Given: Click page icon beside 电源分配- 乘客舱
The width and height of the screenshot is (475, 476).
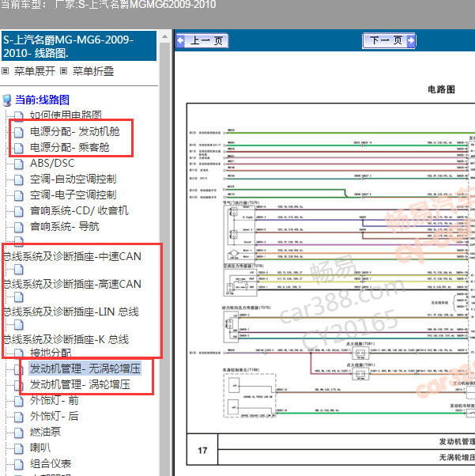Looking at the screenshot, I should [x=18, y=148].
